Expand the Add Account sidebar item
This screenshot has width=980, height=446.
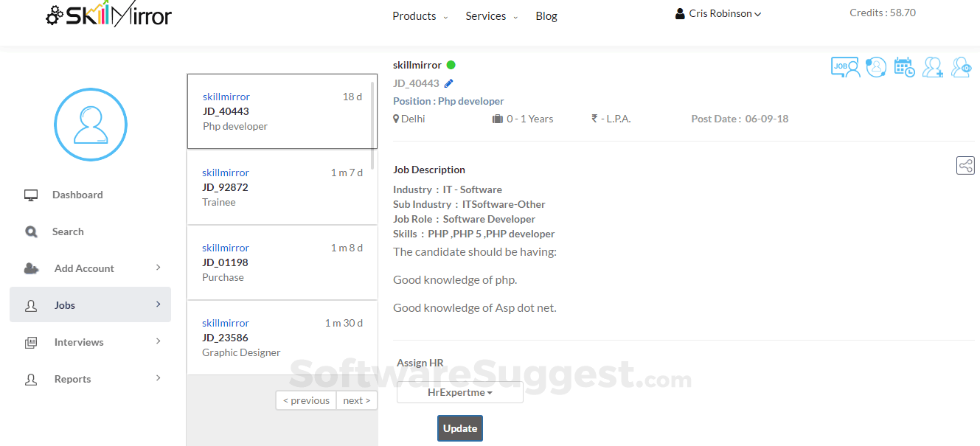(x=91, y=268)
